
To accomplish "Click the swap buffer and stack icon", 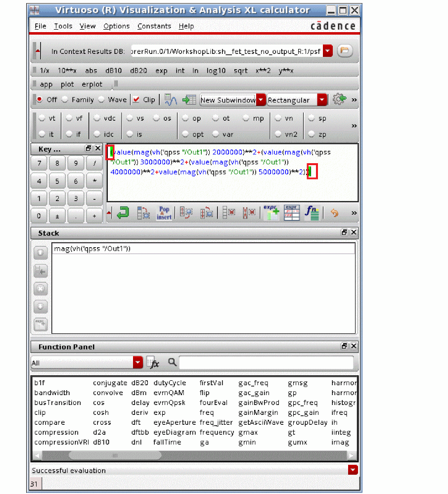I will click(206, 213).
